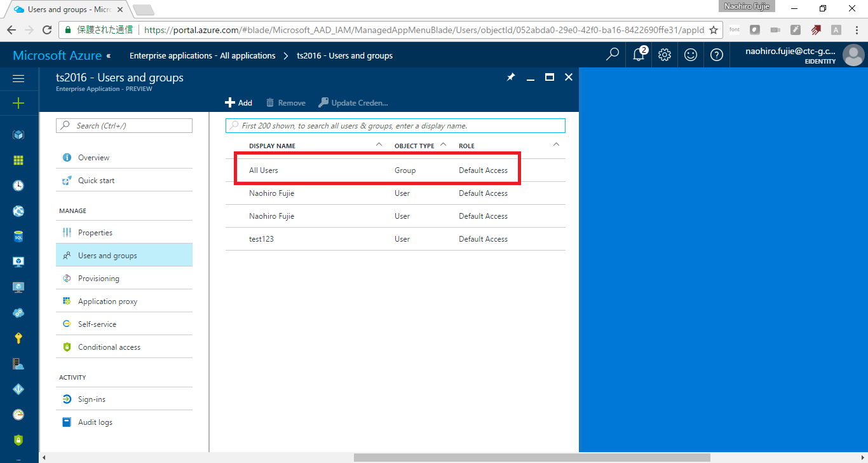The width and height of the screenshot is (868, 463).
Task: Maximize the blade with the square icon
Action: [x=550, y=77]
